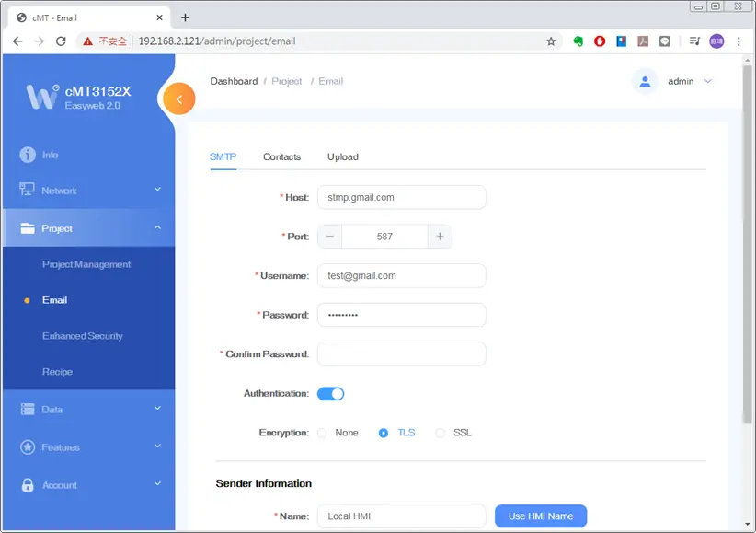Reload the page with refresh icon

[x=61, y=41]
